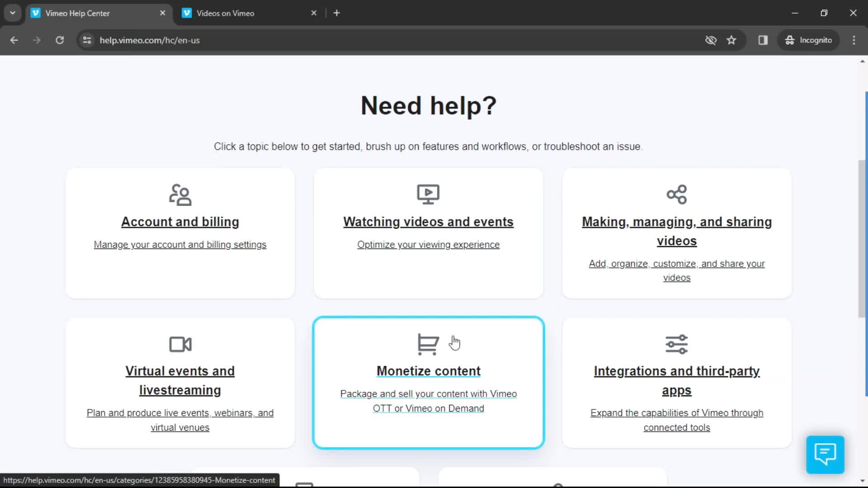Open the Incognito profile indicator
The height and width of the screenshot is (488, 868).
pos(809,40)
